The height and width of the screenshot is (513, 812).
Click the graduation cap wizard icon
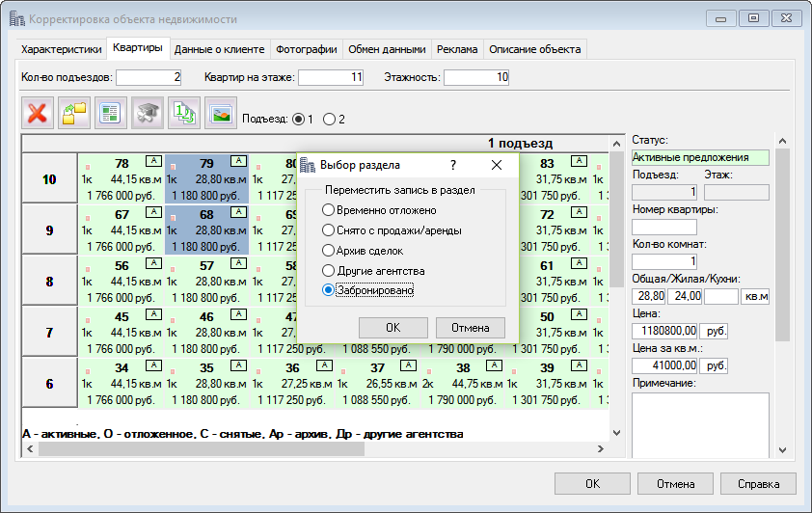tap(148, 113)
